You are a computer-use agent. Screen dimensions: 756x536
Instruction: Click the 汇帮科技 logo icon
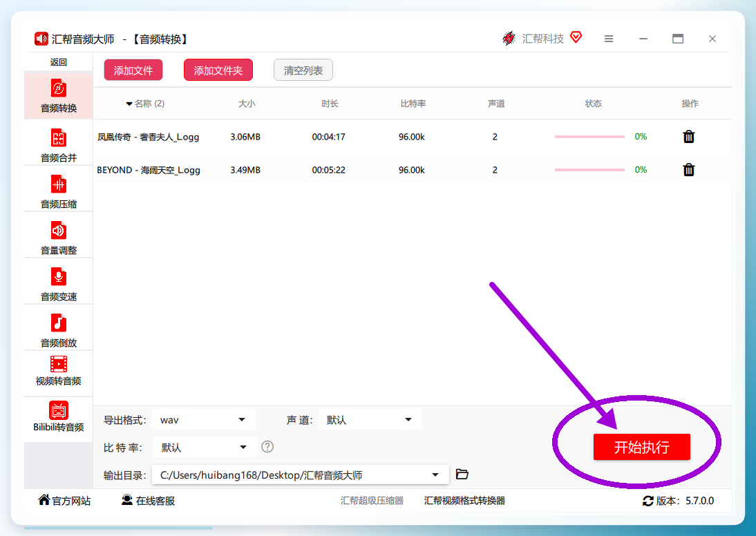[x=509, y=38]
